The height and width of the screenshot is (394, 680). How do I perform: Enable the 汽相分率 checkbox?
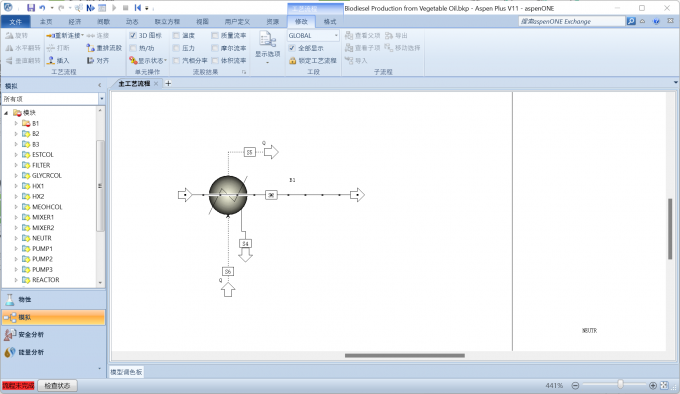click(x=176, y=61)
